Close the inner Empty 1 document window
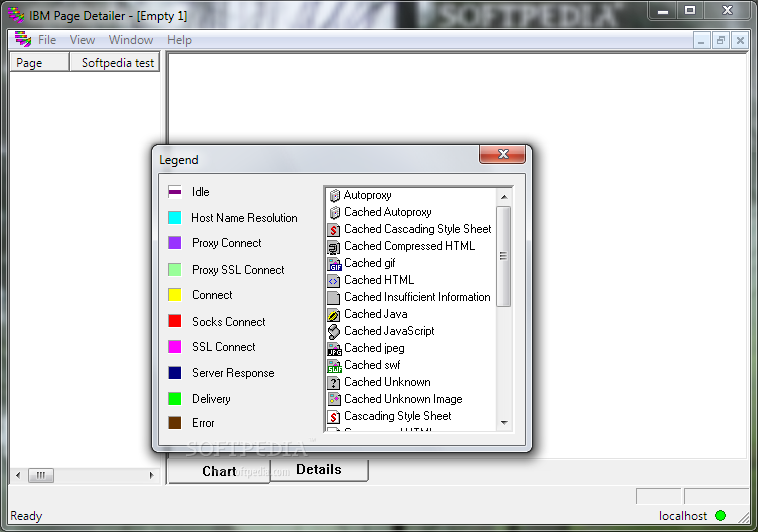Screen dimensions: 758x532 tap(740, 41)
